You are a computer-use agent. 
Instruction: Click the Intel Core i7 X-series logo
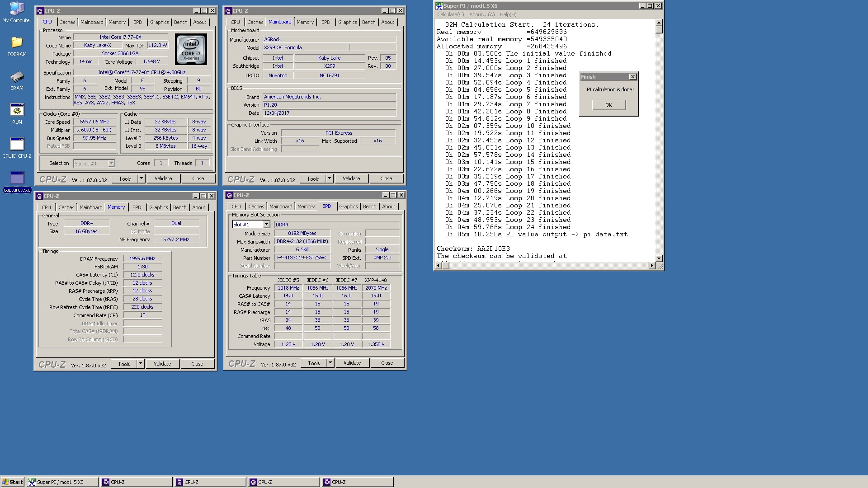[191, 49]
